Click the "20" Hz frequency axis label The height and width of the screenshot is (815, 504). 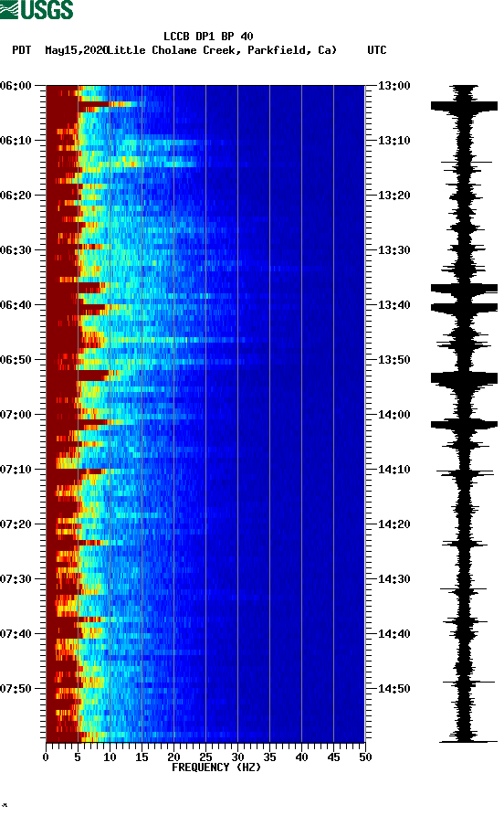[x=173, y=757]
